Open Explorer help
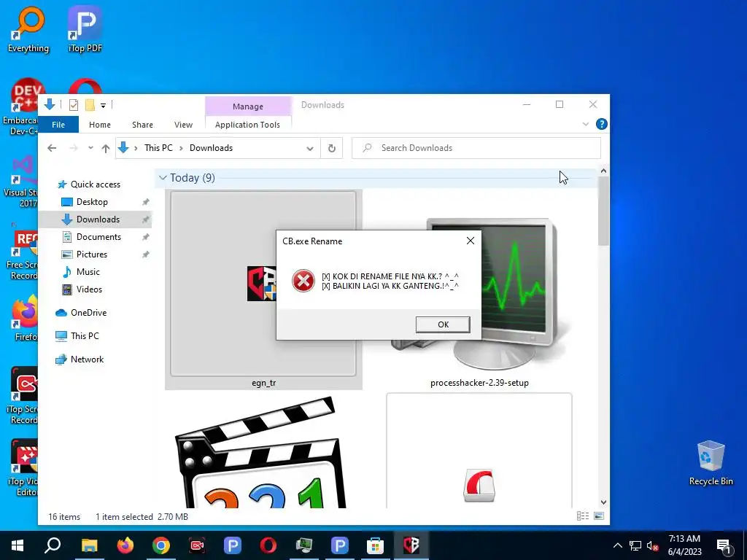Screen dimensions: 747x560 (x=601, y=124)
